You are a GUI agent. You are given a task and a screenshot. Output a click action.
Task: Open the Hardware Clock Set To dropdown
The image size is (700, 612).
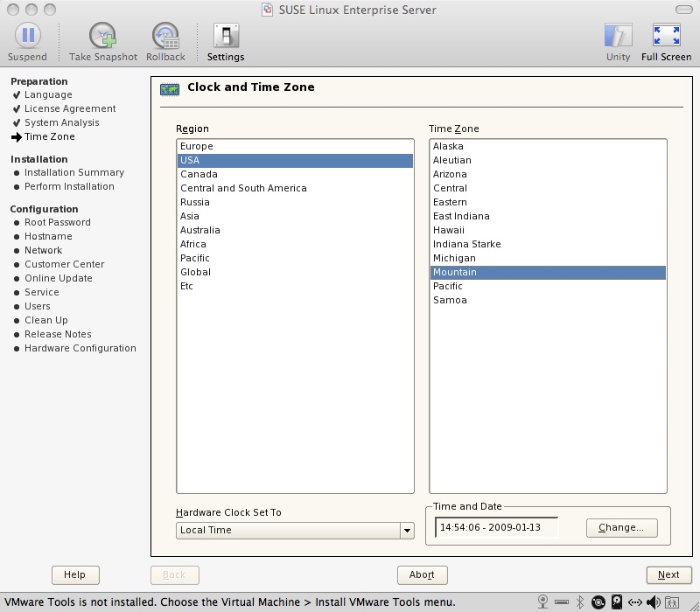pos(295,531)
